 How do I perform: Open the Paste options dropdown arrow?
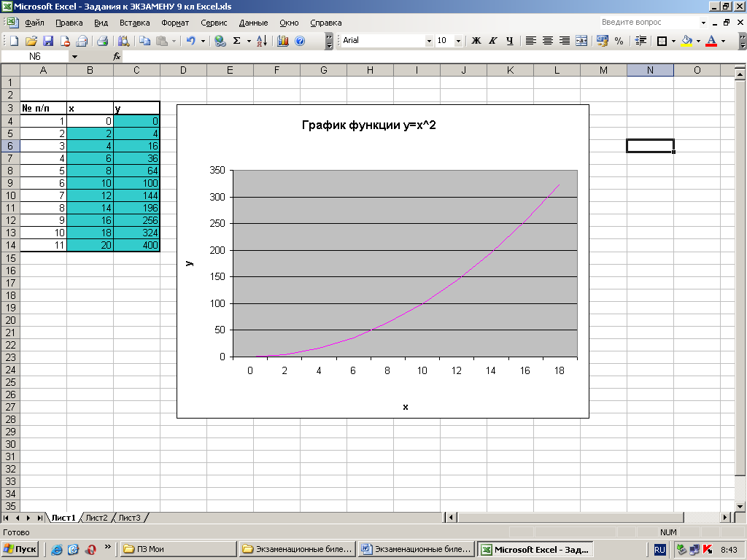[x=174, y=41]
